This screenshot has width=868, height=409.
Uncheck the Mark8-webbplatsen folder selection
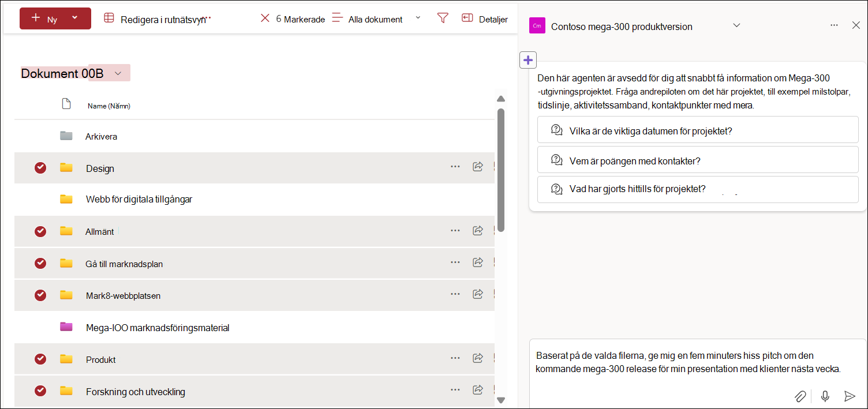click(40, 295)
